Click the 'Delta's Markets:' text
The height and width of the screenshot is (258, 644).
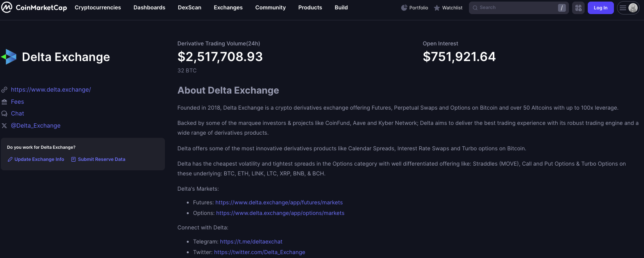[x=198, y=189]
